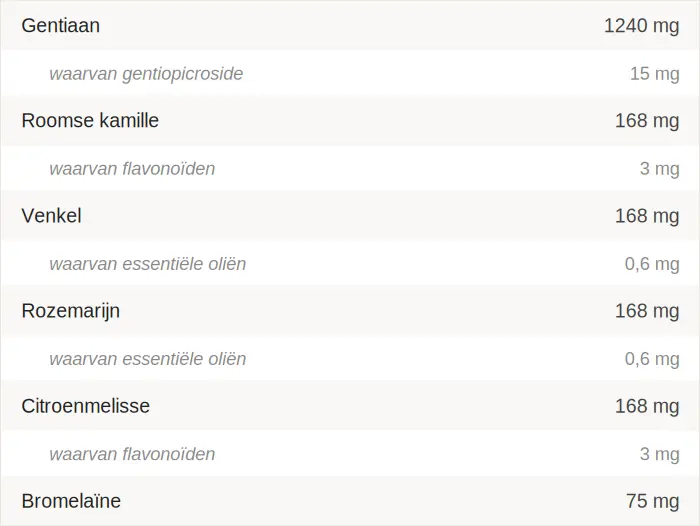Image resolution: width=700 pixels, height=526 pixels.
Task: Click waarvan essentiële oliën under Venkel
Action: click(147, 264)
